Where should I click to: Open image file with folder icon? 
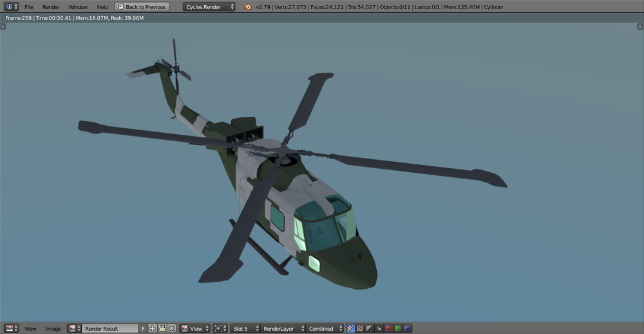tap(162, 328)
